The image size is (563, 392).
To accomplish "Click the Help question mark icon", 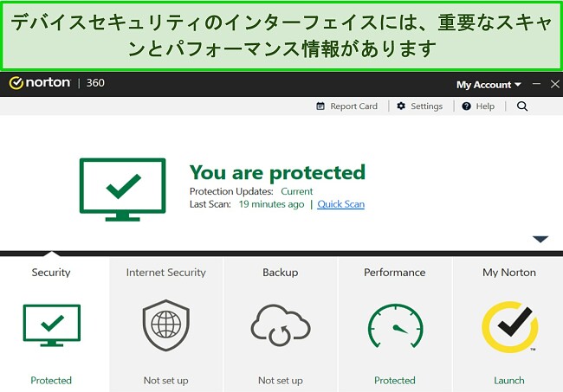I will (x=466, y=106).
